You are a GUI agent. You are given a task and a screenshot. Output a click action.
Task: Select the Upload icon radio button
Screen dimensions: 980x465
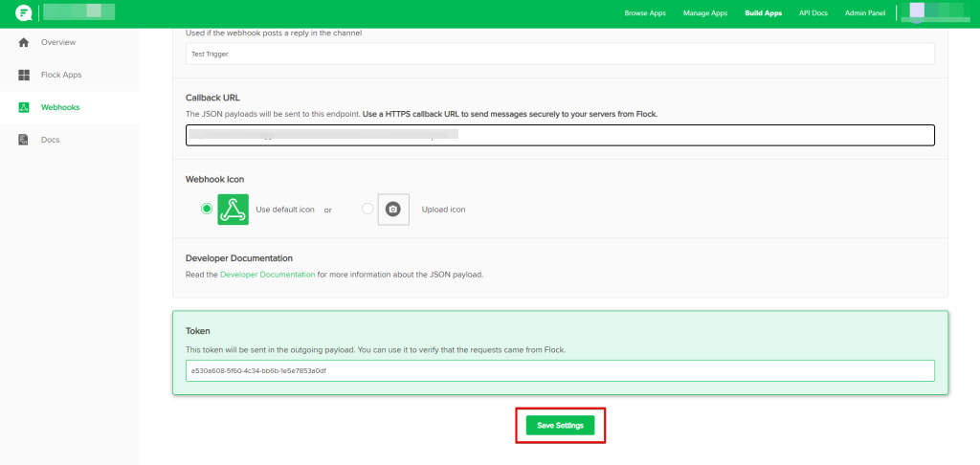pyautogui.click(x=367, y=210)
